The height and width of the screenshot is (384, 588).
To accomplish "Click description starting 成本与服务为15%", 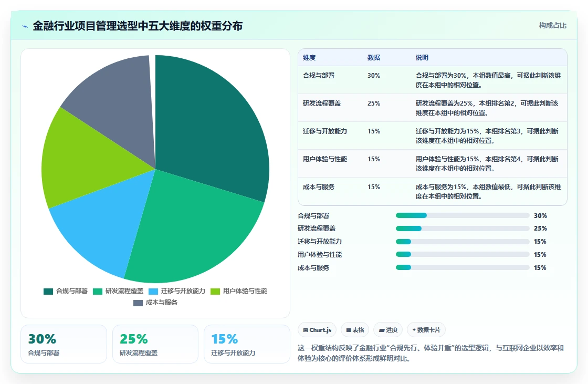I will (488, 191).
